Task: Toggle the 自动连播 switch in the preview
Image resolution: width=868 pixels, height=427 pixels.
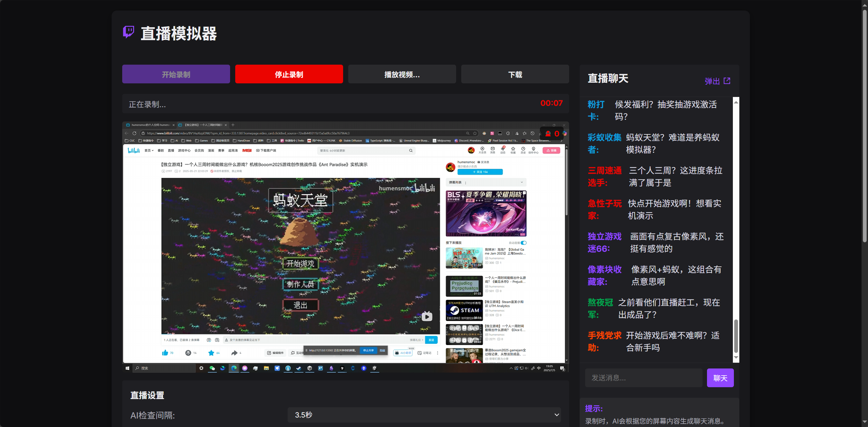Action: [524, 243]
